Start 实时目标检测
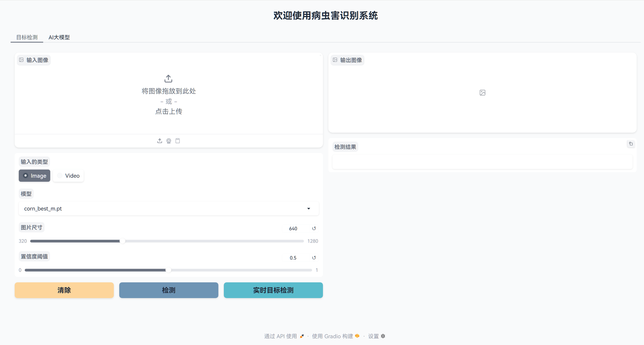Screen dimensions: 644x345 tap(273, 290)
